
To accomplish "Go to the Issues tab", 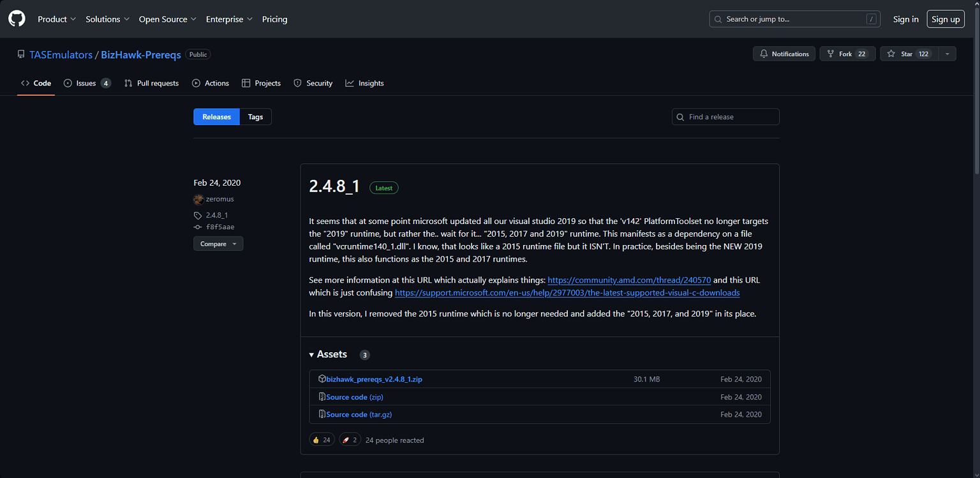I will (87, 83).
